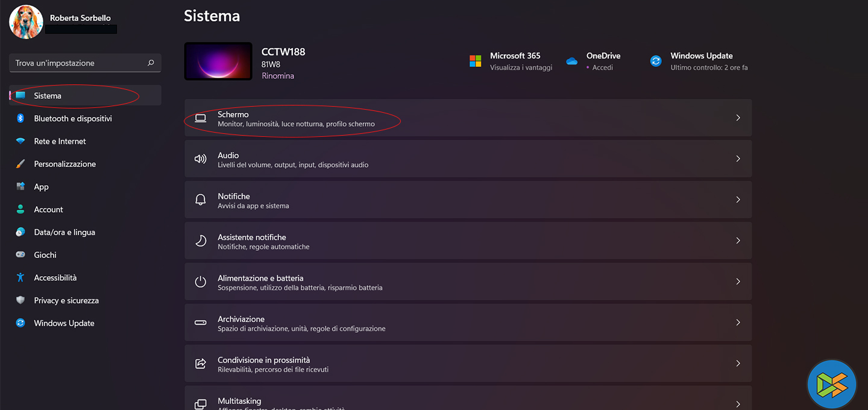Open Windows Update in the sidebar
Image resolution: width=868 pixels, height=410 pixels.
64,323
